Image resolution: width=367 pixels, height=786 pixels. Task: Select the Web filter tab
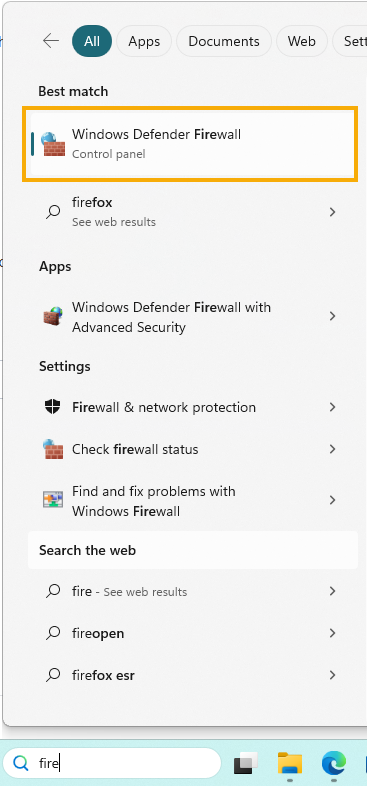click(301, 41)
